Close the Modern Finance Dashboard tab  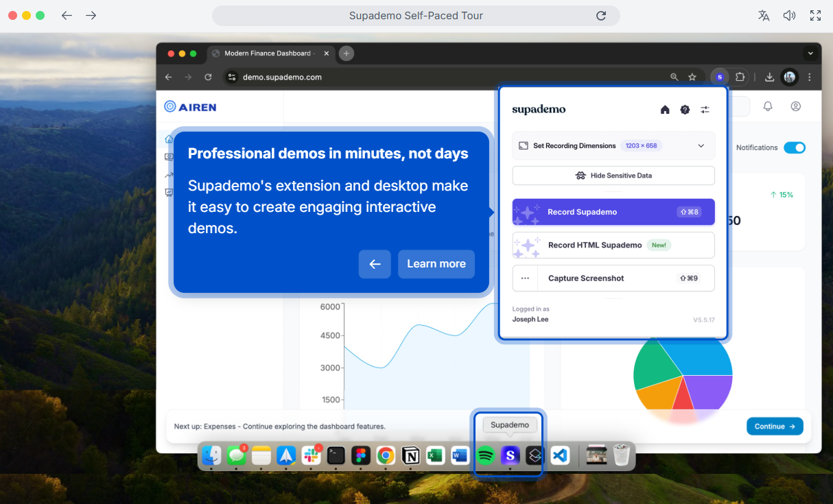(x=327, y=53)
